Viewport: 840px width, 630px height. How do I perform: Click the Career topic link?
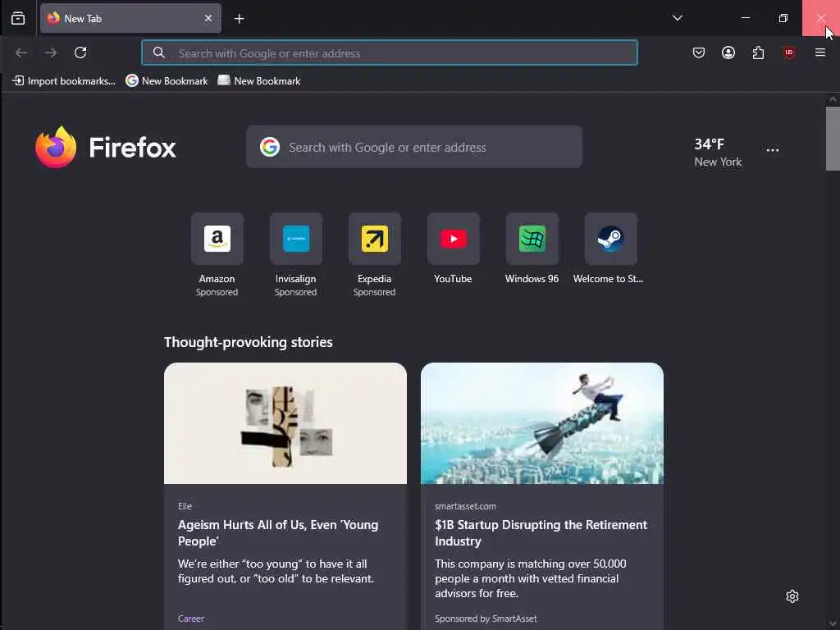coord(190,619)
